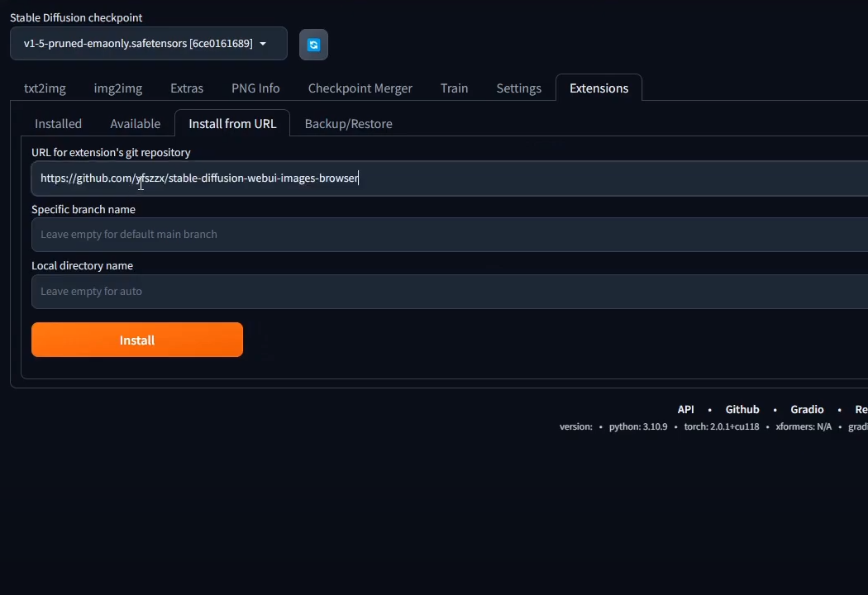Open the Available extensions sub-tab
This screenshot has height=595, width=868.
[x=135, y=124]
